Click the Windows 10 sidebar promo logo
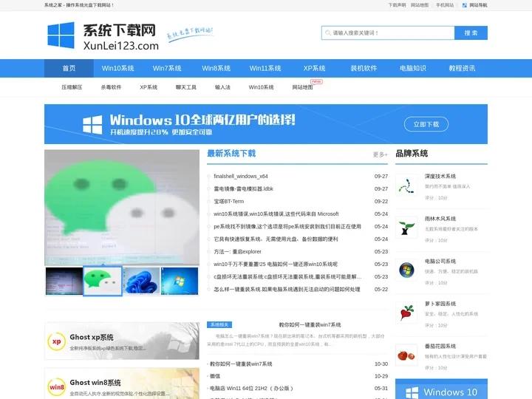Viewport: 532px width, 399px height. (412, 392)
